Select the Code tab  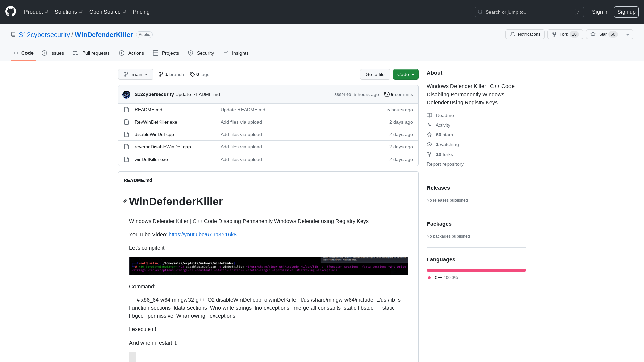coord(23,53)
